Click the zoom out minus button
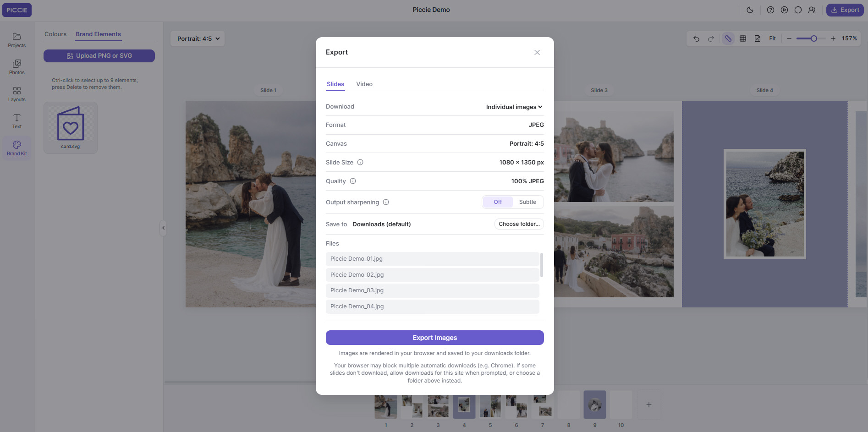868x432 pixels. click(x=789, y=38)
